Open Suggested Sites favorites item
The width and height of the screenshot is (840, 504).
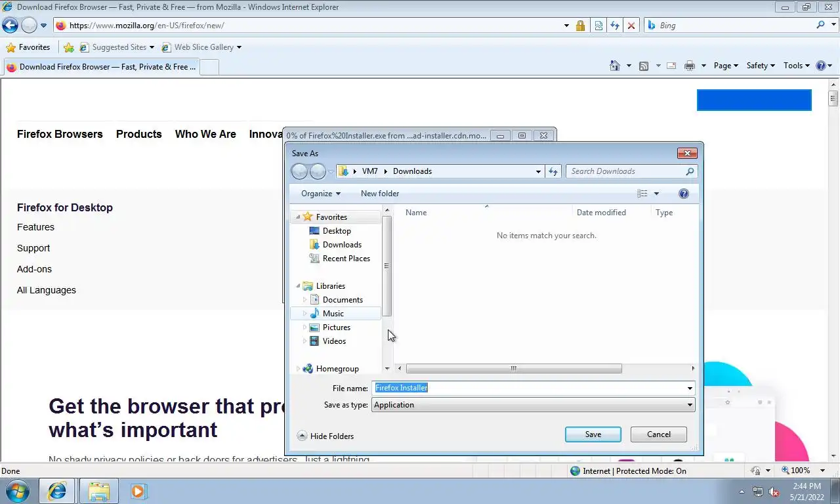pyautogui.click(x=117, y=47)
